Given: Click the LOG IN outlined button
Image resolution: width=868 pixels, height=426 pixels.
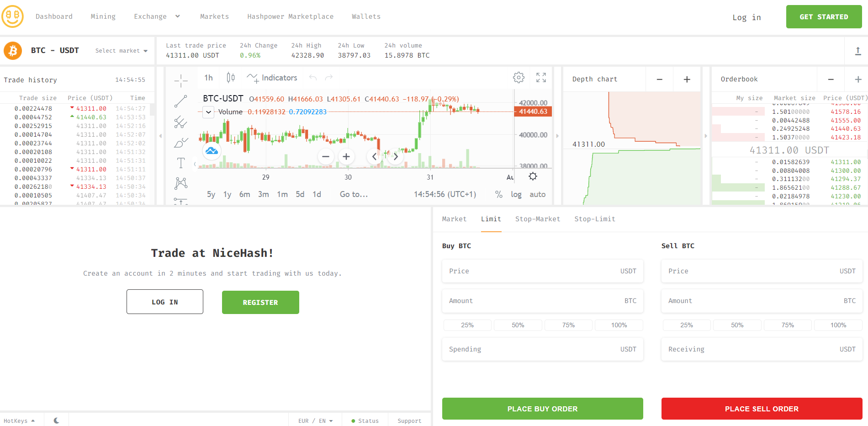Looking at the screenshot, I should tap(165, 302).
